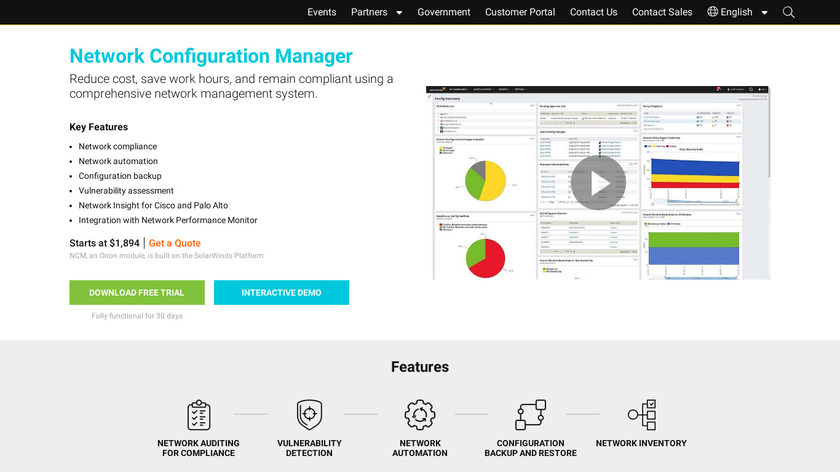Select the Network Inventory icon
This screenshot has height=472, width=840.
(x=642, y=415)
